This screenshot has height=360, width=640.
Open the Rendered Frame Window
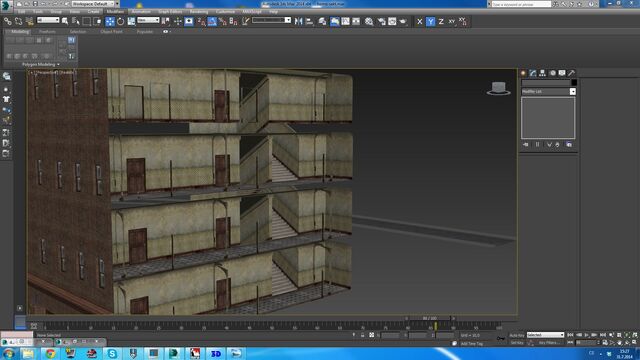tap(392, 21)
